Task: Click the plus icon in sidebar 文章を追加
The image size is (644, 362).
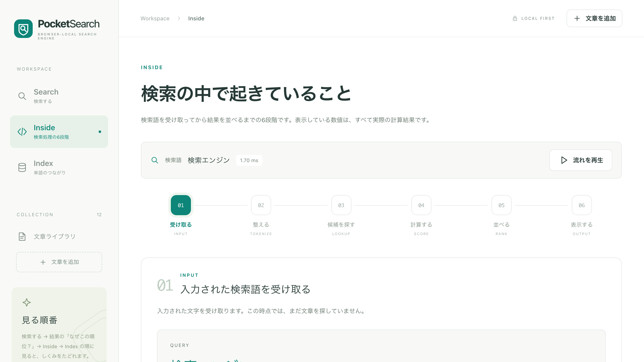Action: pyautogui.click(x=43, y=262)
